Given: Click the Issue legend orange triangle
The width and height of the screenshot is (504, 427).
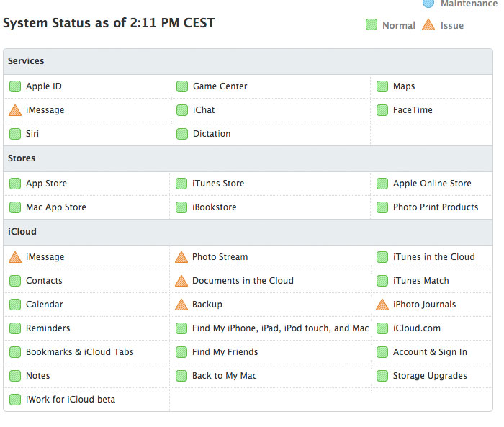Looking at the screenshot, I should tap(428, 24).
